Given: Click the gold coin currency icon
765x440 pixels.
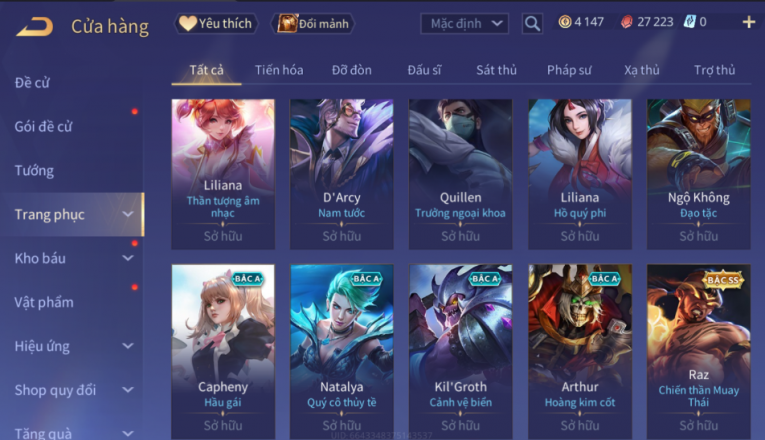Looking at the screenshot, I should [565, 21].
